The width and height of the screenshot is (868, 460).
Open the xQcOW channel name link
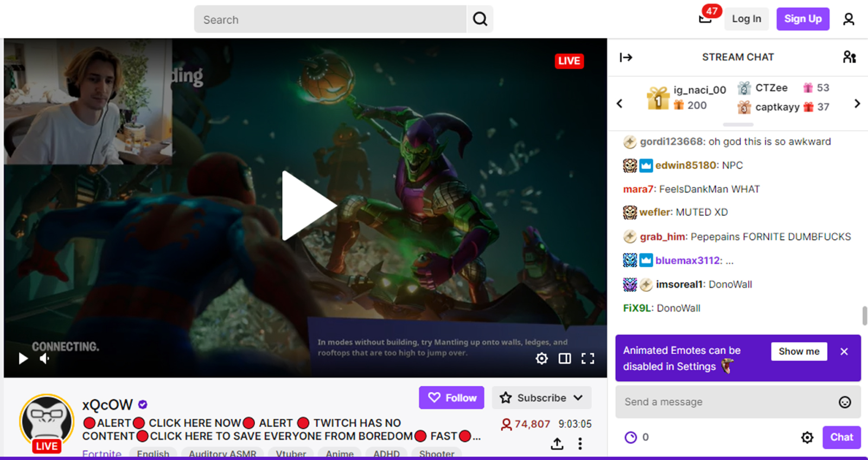107,405
